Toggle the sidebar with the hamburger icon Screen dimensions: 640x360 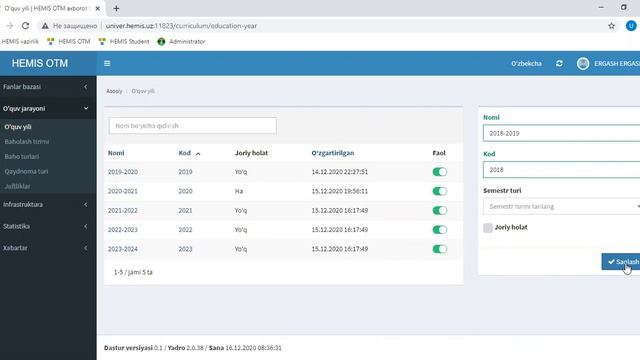click(107, 63)
